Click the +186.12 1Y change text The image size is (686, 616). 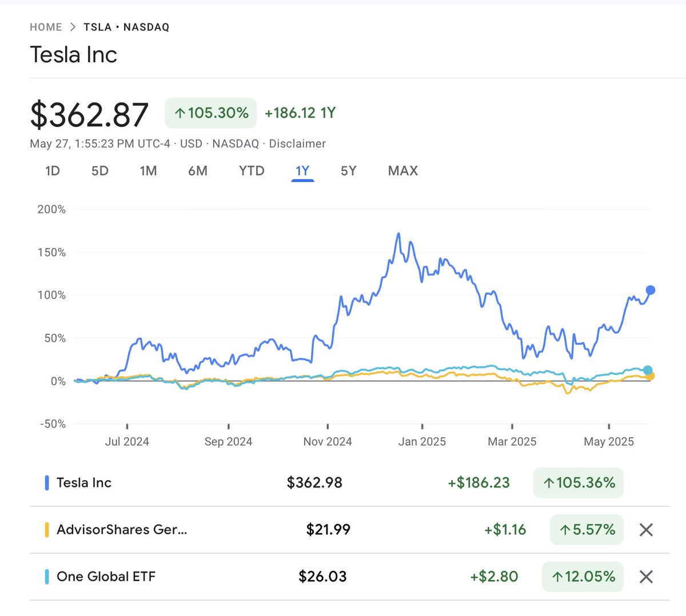point(300,113)
